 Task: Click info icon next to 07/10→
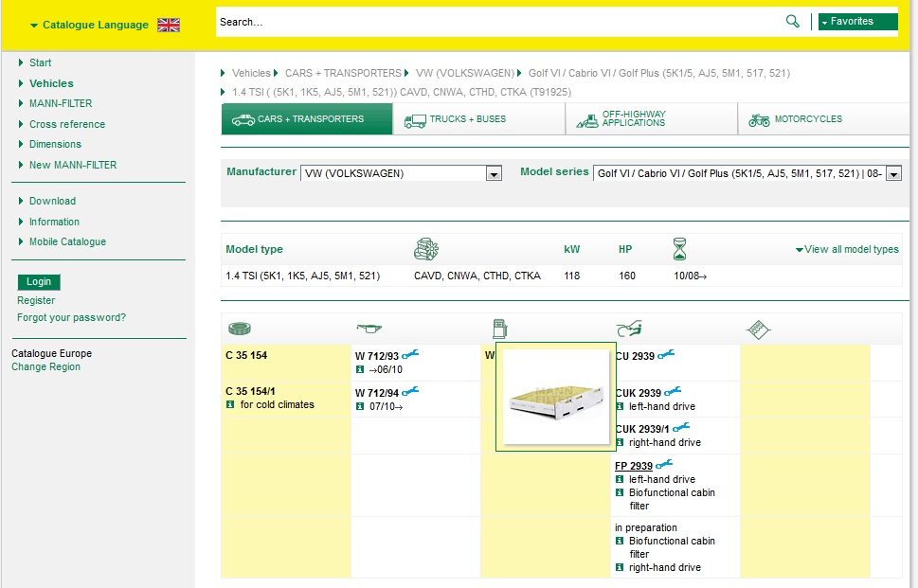(x=360, y=406)
